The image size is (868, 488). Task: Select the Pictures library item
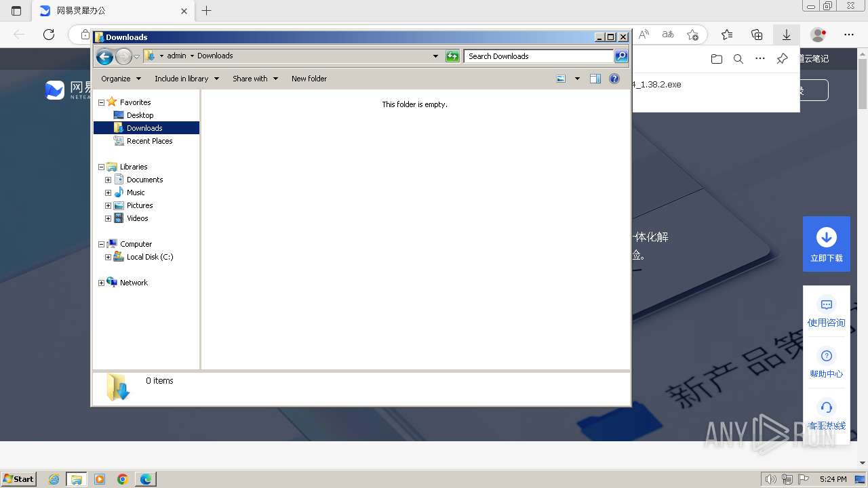click(134, 205)
